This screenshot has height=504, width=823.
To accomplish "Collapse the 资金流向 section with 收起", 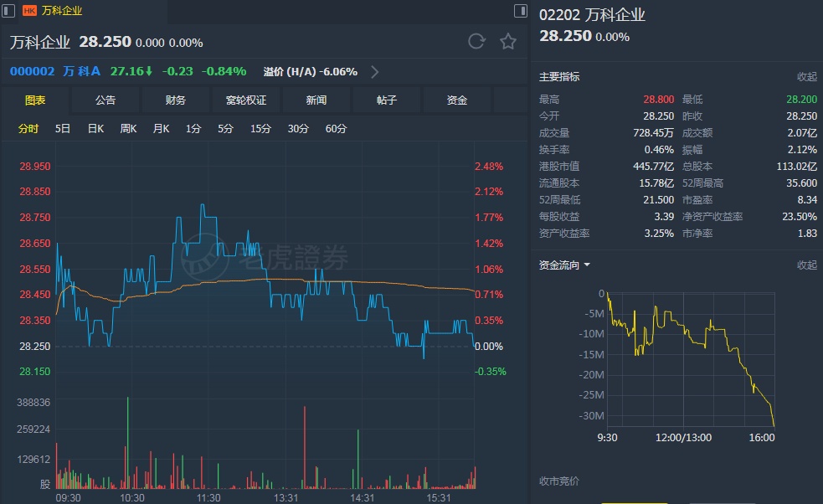I will pos(806,265).
